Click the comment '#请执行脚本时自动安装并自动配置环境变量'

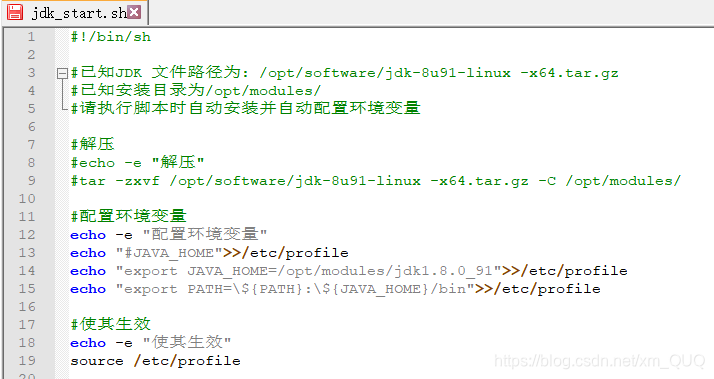[245, 108]
